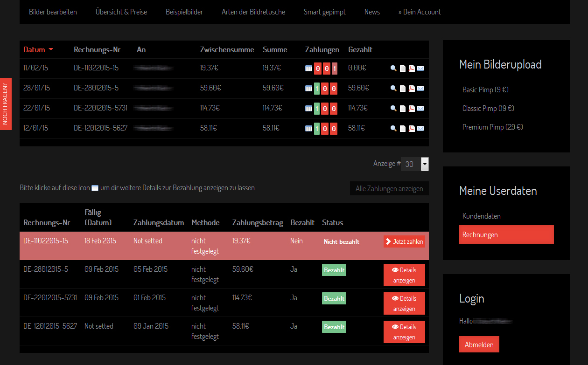Click PDF icon in the 114.73€ invoice row

tap(412, 109)
